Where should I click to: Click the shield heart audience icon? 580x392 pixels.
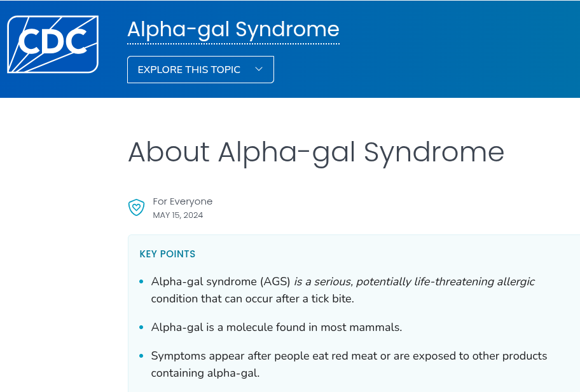136,207
